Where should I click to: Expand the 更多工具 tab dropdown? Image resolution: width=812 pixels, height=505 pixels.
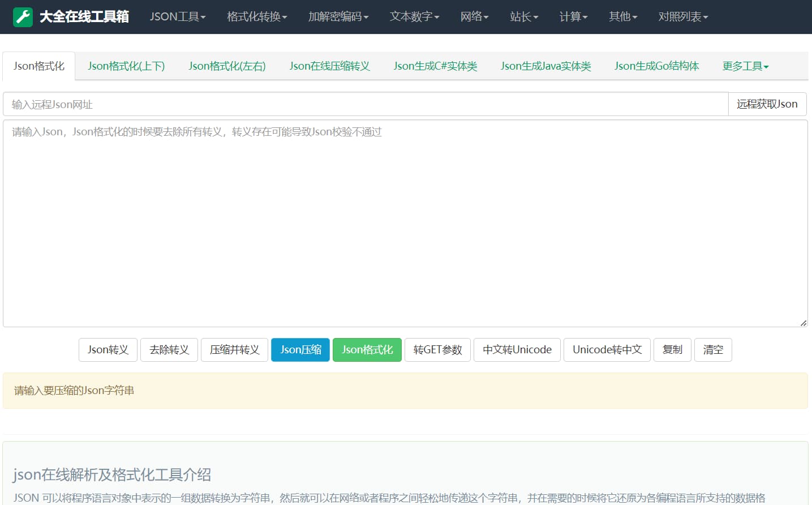coord(745,66)
